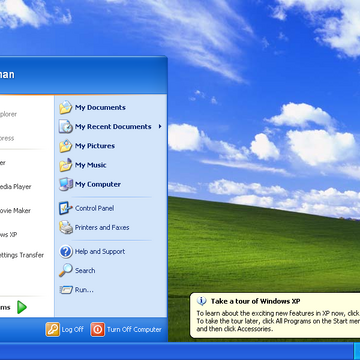Click the My Computer monitor icon
Viewport: 360px width, 360px height.
tap(66, 184)
